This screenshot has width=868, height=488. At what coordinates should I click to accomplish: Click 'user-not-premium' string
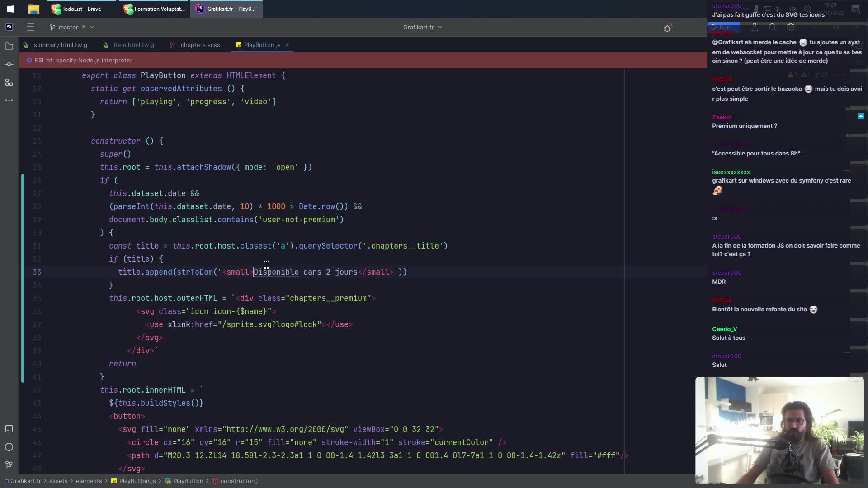[299, 220]
